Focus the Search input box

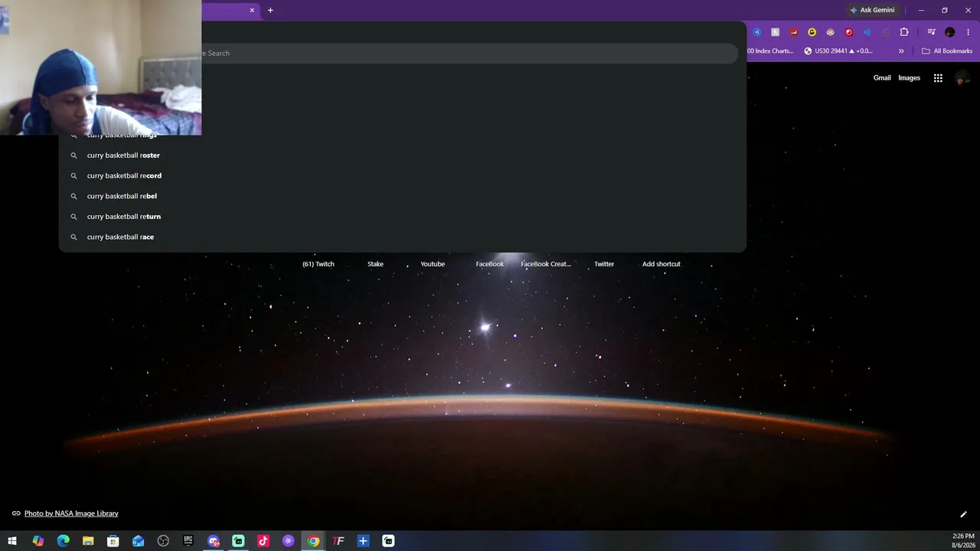pyautogui.click(x=469, y=54)
